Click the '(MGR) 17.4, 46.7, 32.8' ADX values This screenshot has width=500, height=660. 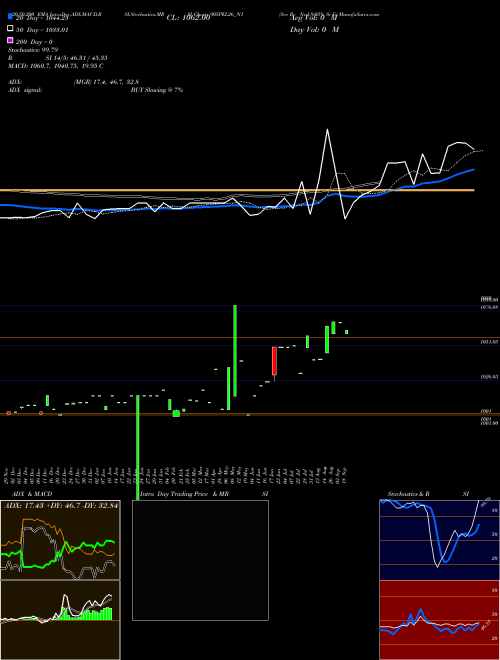pos(106,82)
